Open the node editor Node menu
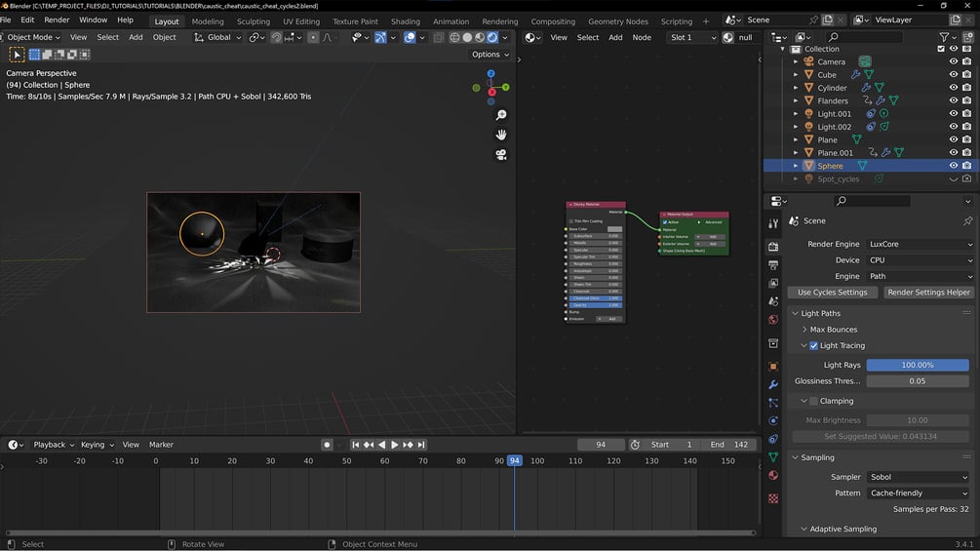The height and width of the screenshot is (551, 980). 642,37
